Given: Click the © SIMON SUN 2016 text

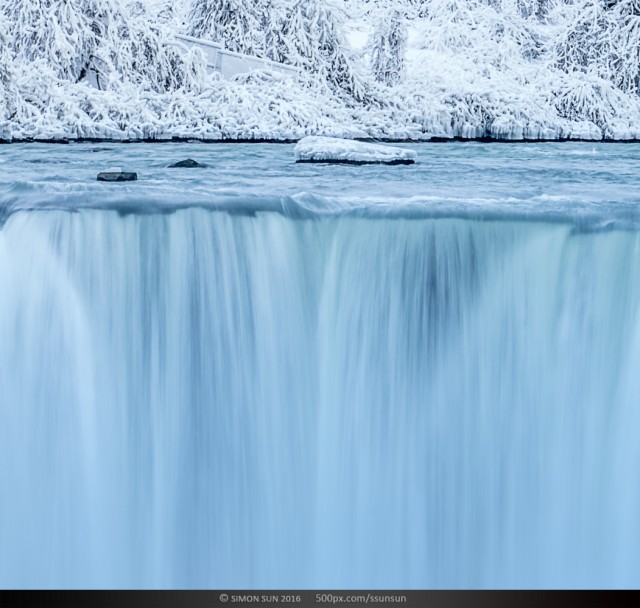Looking at the screenshot, I should (260, 599).
